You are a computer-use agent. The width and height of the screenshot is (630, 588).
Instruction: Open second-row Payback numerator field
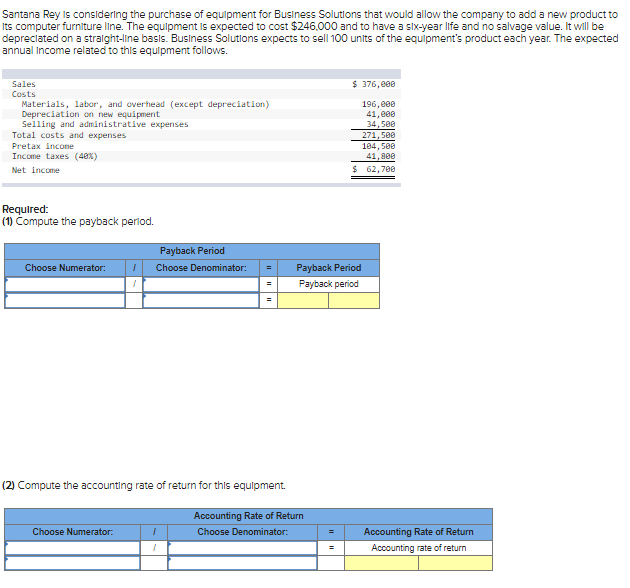point(65,301)
